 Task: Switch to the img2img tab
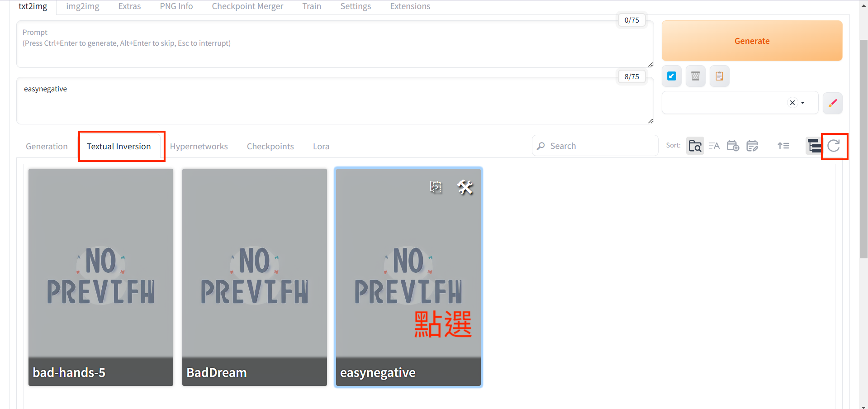coord(83,6)
